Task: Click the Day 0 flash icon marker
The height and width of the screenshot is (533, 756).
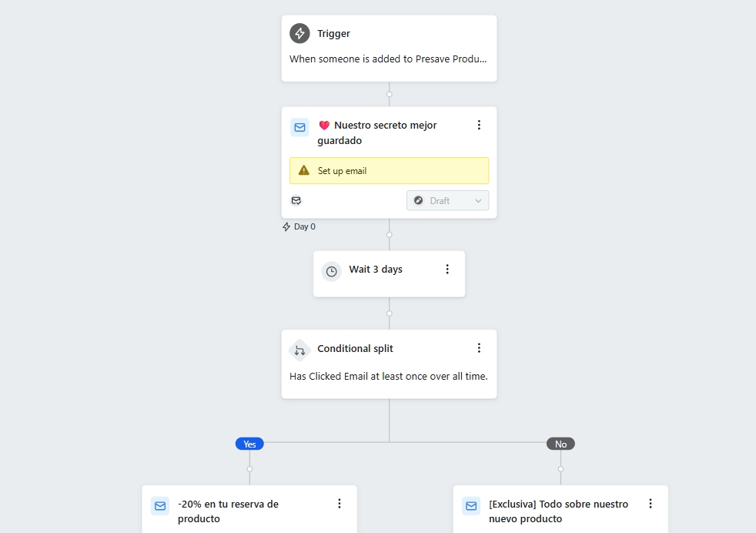Action: pos(286,226)
